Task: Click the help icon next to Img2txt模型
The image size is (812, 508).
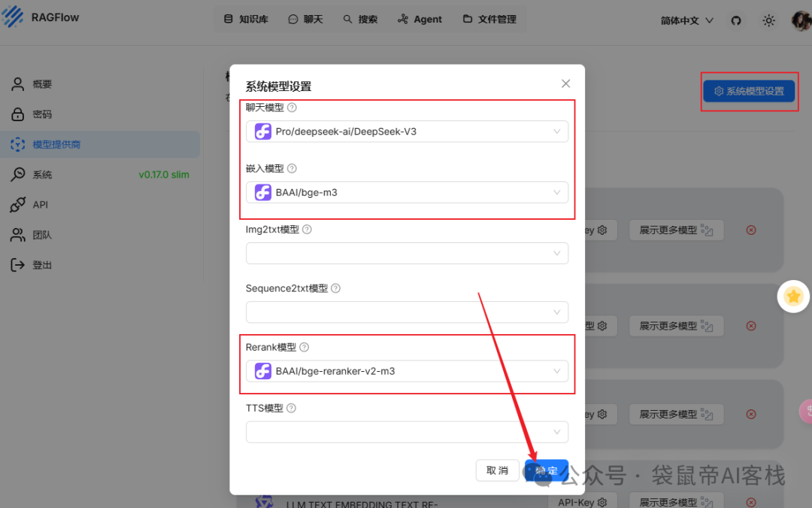Action: pos(307,229)
